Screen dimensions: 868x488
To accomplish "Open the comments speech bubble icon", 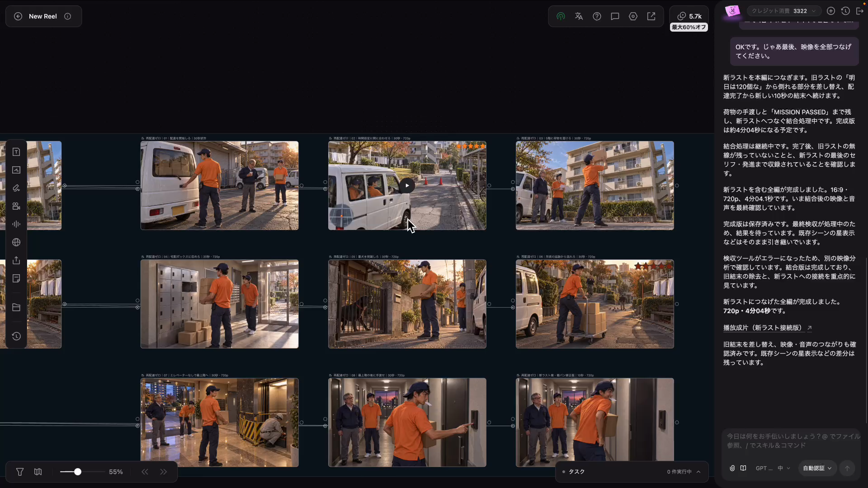I will coord(615,16).
